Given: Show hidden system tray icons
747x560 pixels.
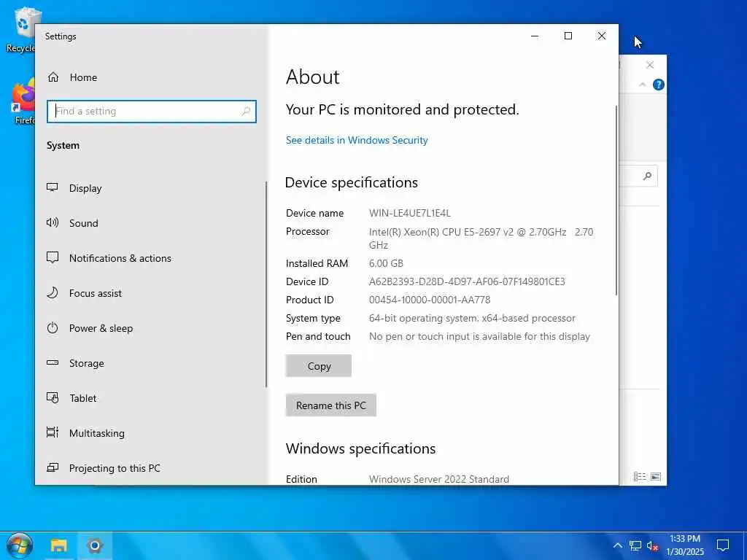Looking at the screenshot, I should [617, 545].
